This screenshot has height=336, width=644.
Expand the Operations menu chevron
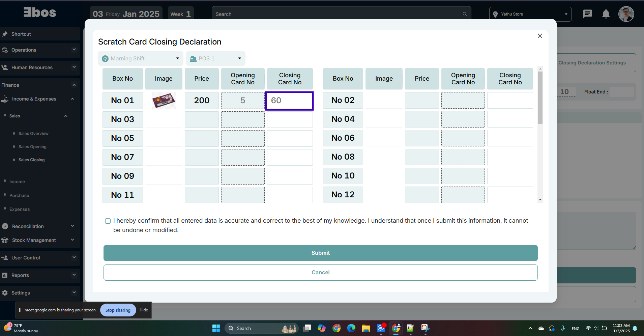(74, 50)
